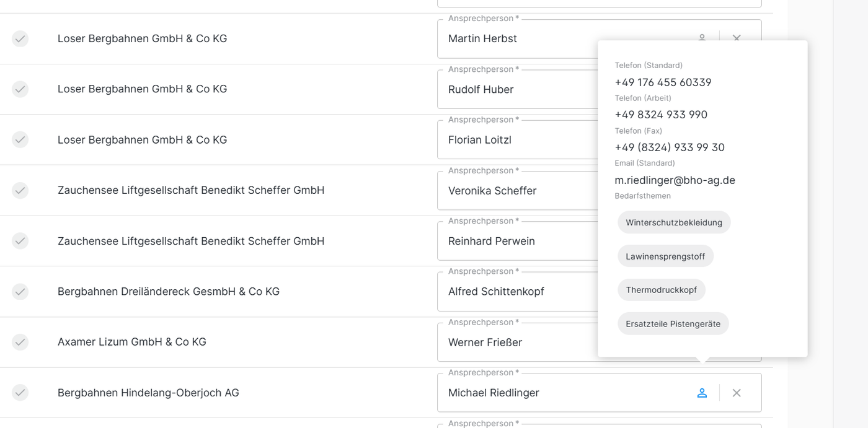Click the email m.riedlinger@bho-ag.de
Viewport: 868px width, 428px height.
pos(675,180)
